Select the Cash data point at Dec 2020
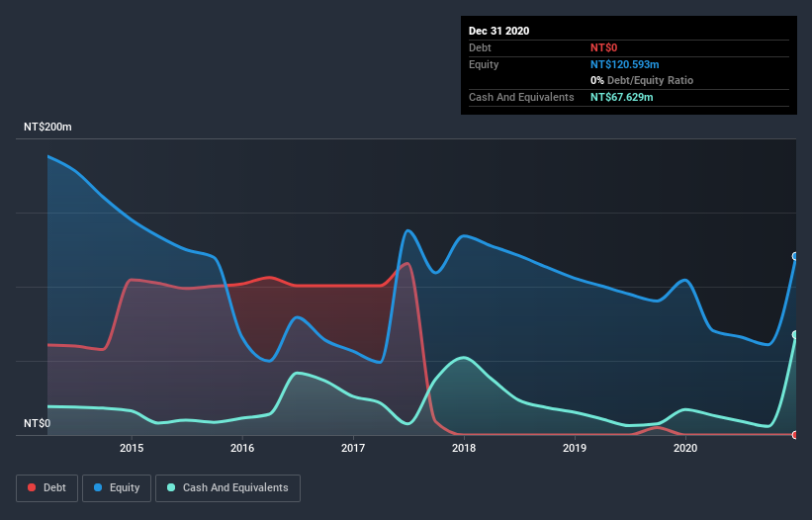Screen dimensions: 812x520 [x=795, y=335]
